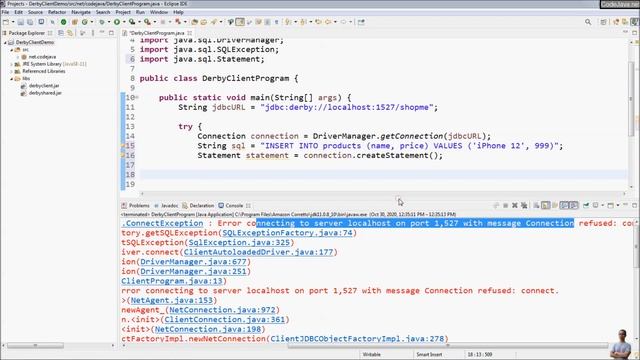Open ClientJDBCObjectFactoryImpl.java:278 link
This screenshot has height=360, width=640.
point(357,339)
